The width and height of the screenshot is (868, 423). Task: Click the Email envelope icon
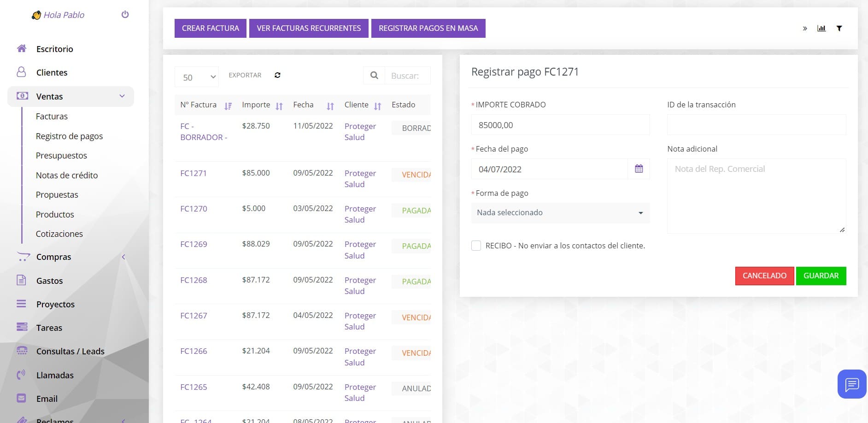(x=21, y=398)
